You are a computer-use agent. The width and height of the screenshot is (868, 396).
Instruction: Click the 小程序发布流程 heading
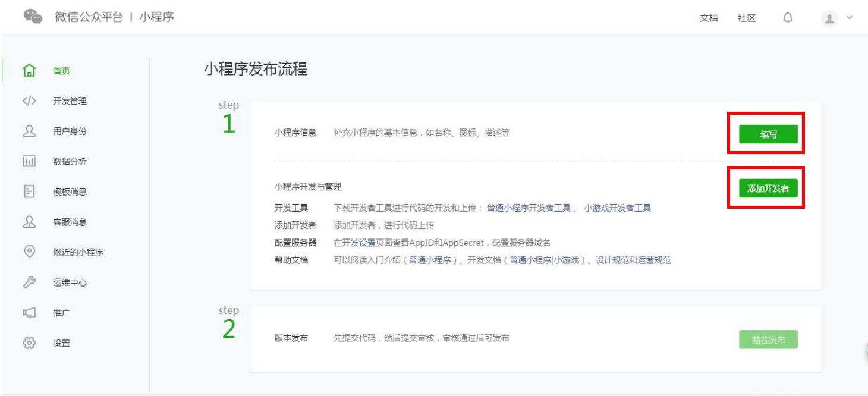click(256, 69)
